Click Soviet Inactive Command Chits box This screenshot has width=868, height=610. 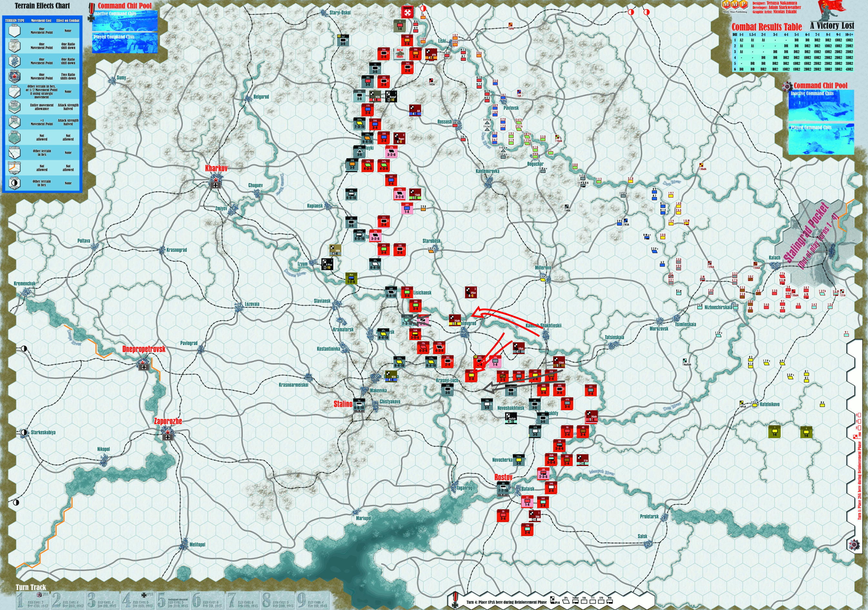[821, 106]
